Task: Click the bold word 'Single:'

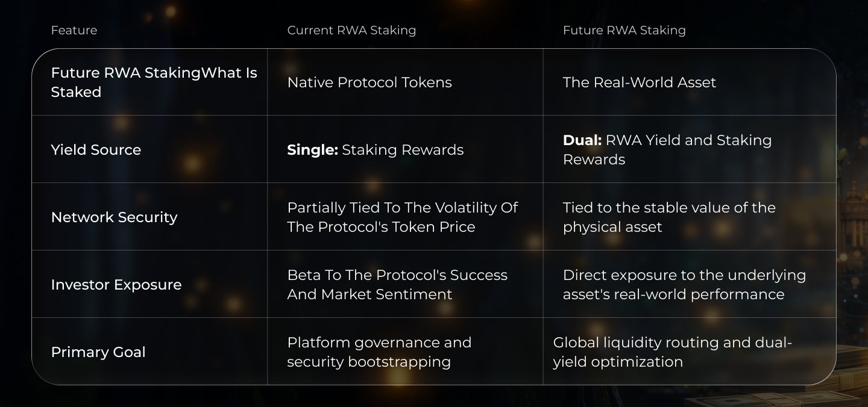Action: pyautogui.click(x=312, y=150)
